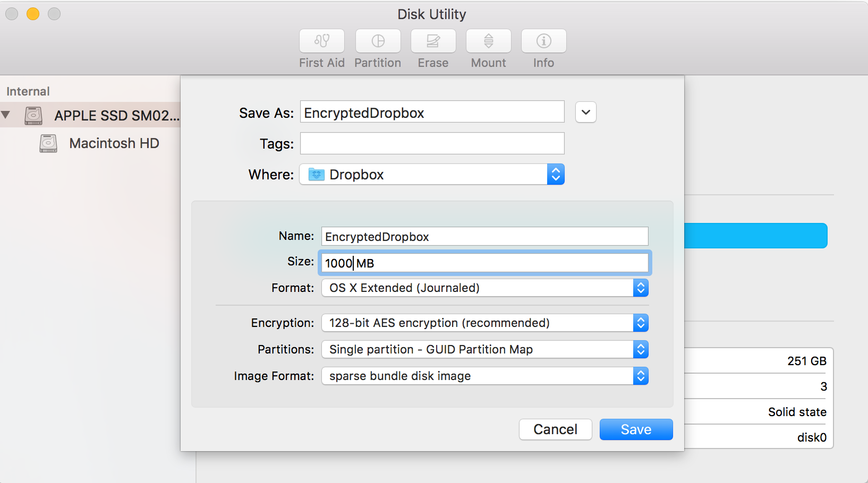Click in the Save As field

point(432,112)
